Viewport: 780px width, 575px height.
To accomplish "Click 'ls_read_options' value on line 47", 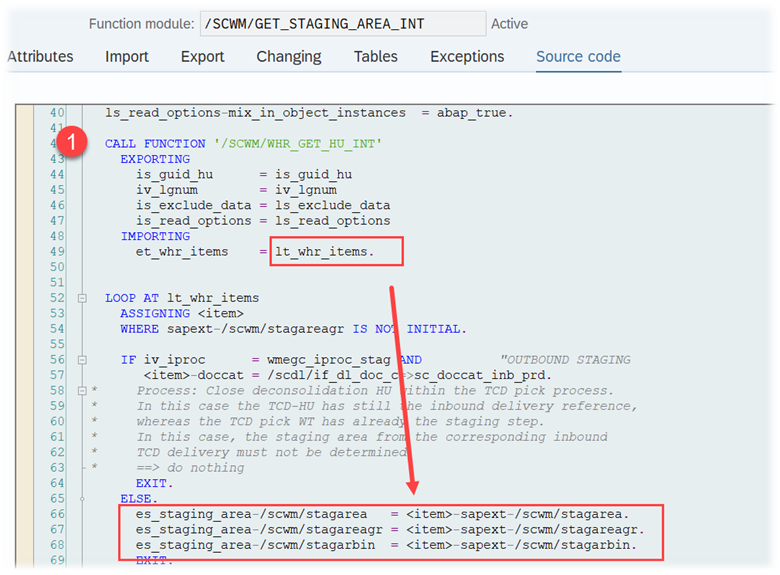I will (333, 221).
